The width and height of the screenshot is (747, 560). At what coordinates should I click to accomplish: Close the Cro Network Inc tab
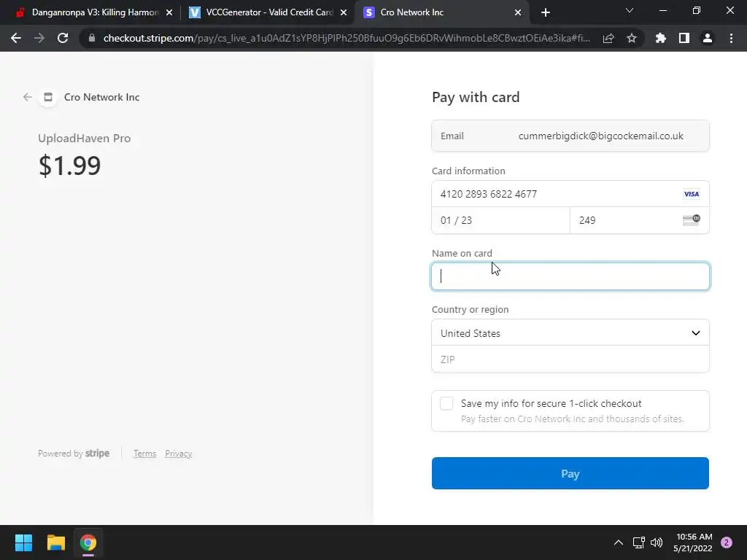coord(518,12)
